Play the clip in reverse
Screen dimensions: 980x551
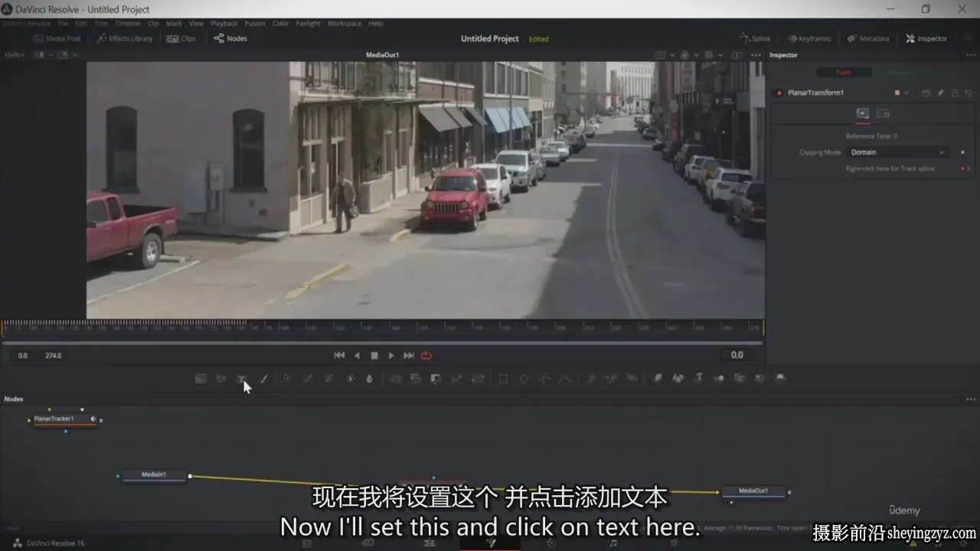357,355
